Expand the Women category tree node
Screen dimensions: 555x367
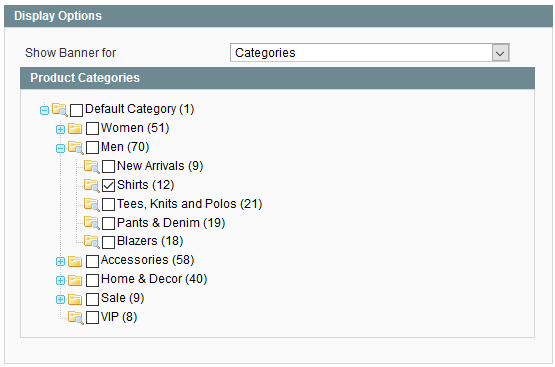pyautogui.click(x=61, y=129)
